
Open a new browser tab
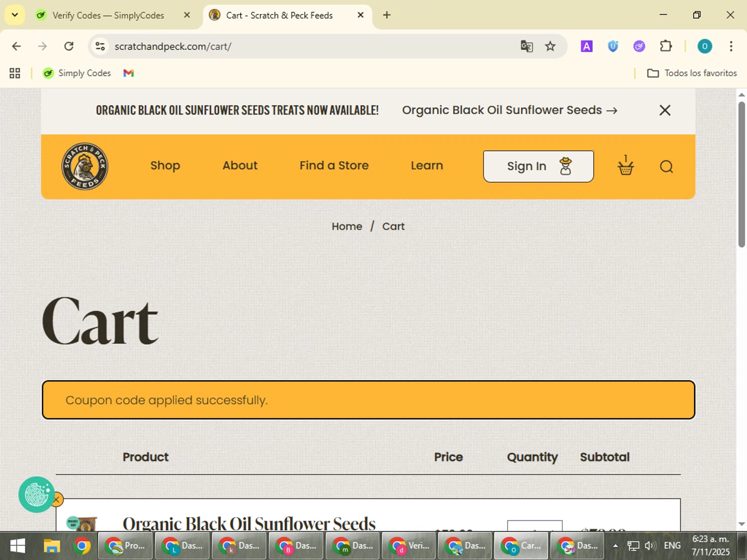point(386,15)
